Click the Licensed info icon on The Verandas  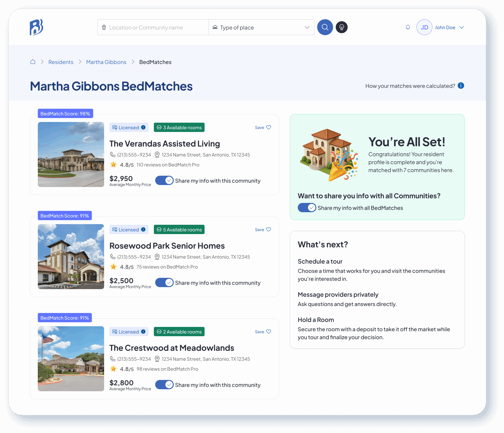(143, 127)
